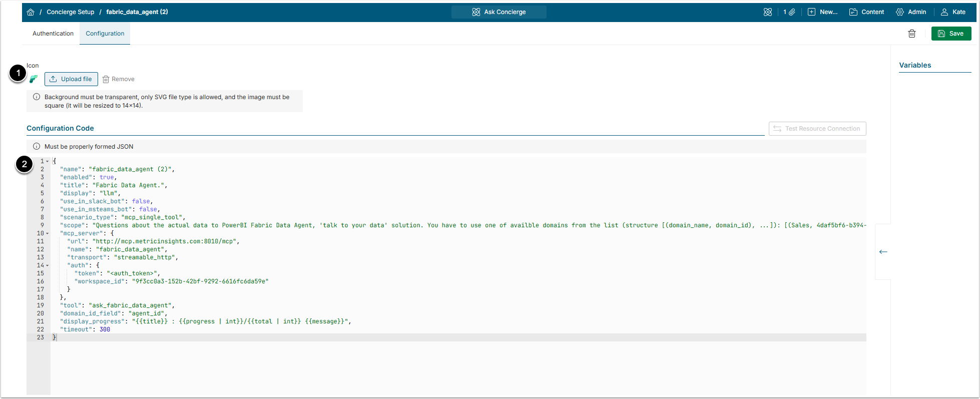980x399 pixels.
Task: Click the "use_in_msteams_bot": false line
Action: click(x=110, y=209)
